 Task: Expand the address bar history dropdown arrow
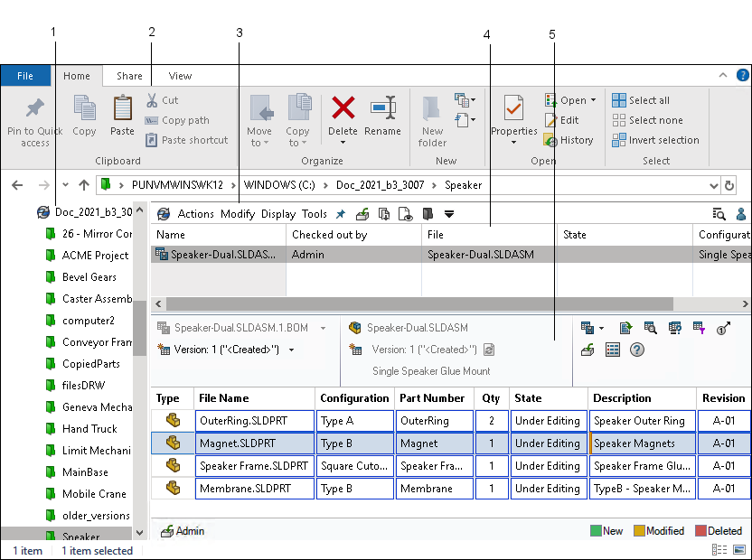coord(713,185)
